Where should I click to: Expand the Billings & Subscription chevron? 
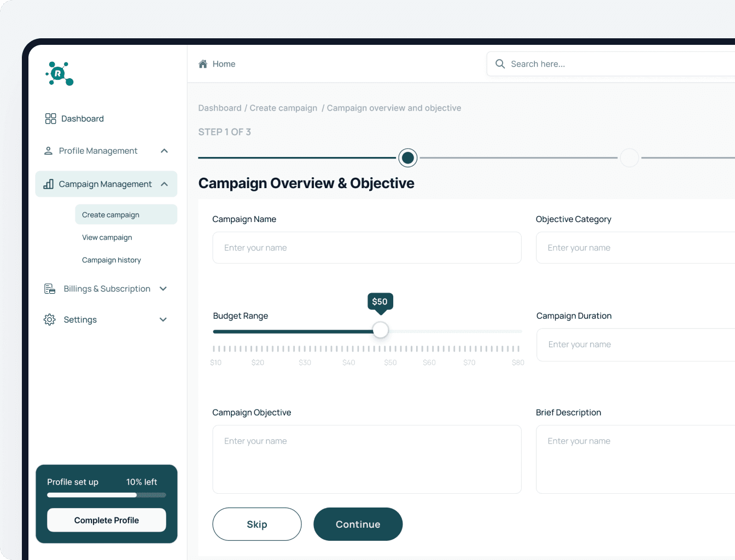click(x=163, y=289)
